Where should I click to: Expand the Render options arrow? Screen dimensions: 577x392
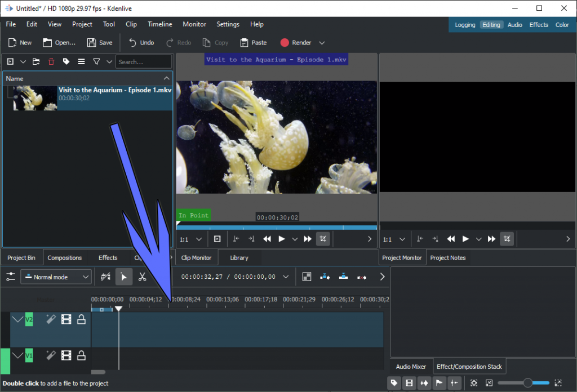click(x=322, y=43)
